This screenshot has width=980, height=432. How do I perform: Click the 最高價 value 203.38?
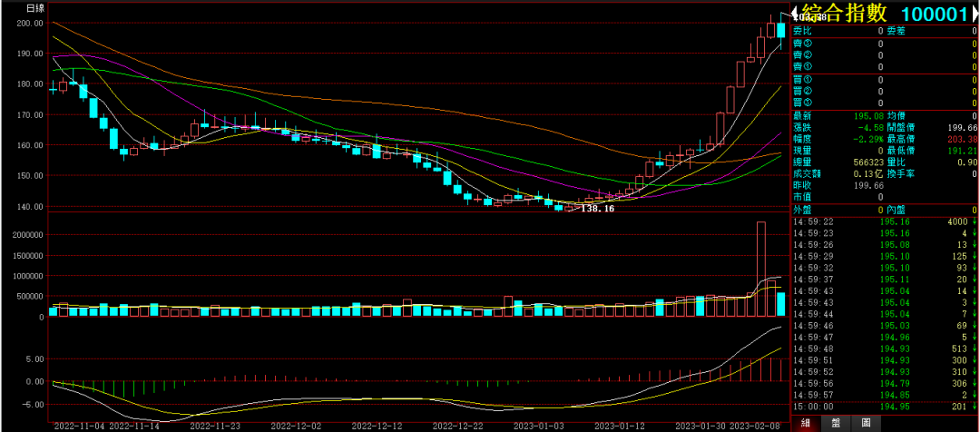tap(960, 140)
